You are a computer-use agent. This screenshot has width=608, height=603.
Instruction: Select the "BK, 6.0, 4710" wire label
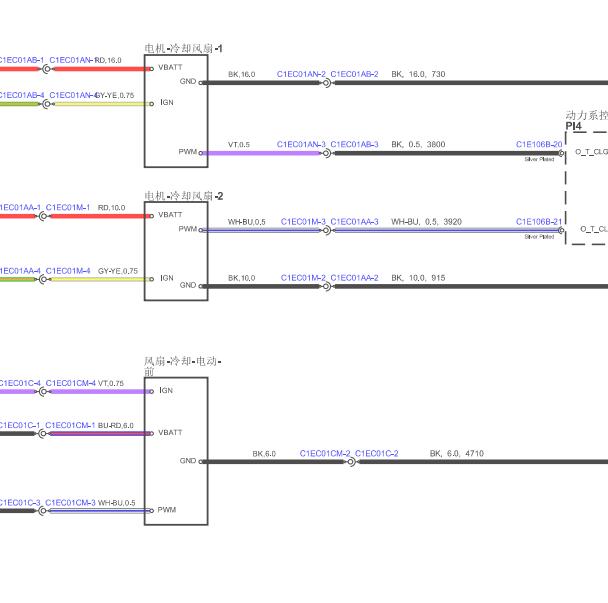point(457,453)
